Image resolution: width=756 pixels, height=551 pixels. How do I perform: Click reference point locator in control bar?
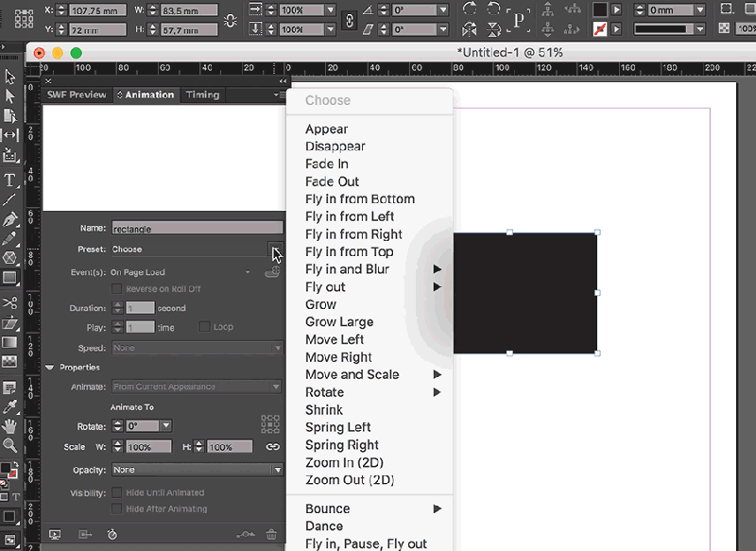click(24, 19)
